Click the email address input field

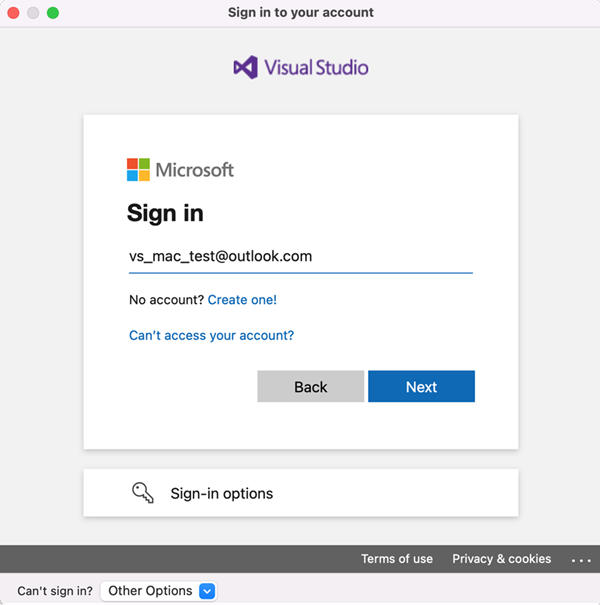(x=301, y=257)
